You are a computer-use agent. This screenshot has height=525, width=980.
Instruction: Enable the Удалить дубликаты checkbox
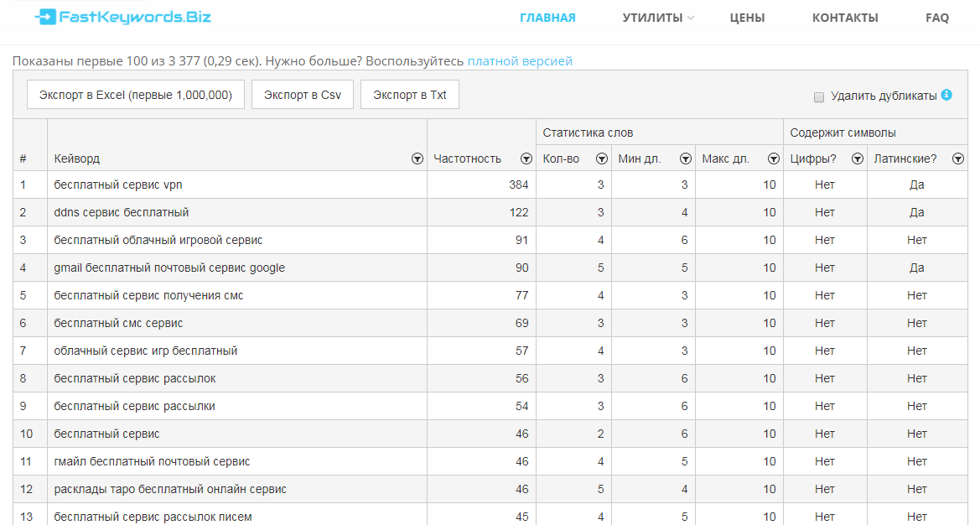(x=819, y=97)
